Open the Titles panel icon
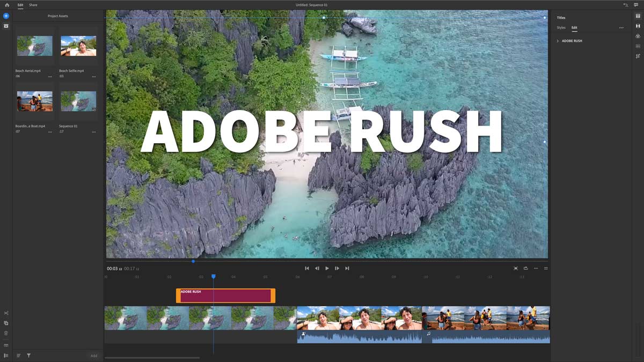 point(638,16)
